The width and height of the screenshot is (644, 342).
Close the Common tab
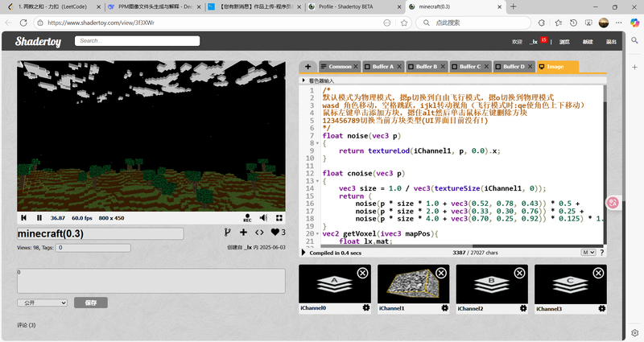[356, 67]
